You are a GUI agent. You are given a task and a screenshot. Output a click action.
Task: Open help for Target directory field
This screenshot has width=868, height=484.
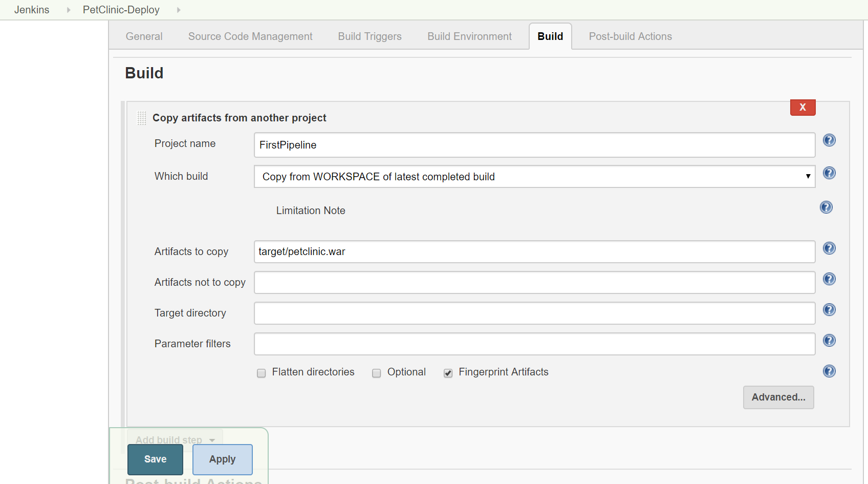pyautogui.click(x=829, y=310)
